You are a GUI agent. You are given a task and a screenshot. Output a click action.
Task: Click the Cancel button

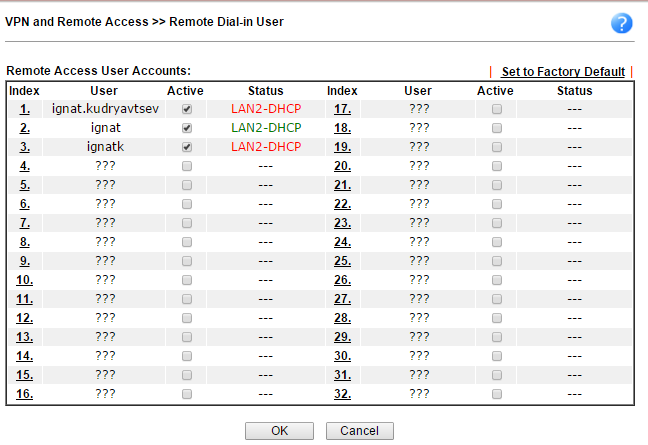tap(359, 431)
